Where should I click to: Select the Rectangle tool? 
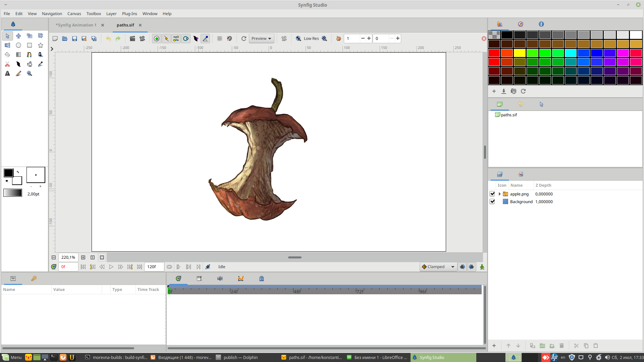click(x=30, y=45)
